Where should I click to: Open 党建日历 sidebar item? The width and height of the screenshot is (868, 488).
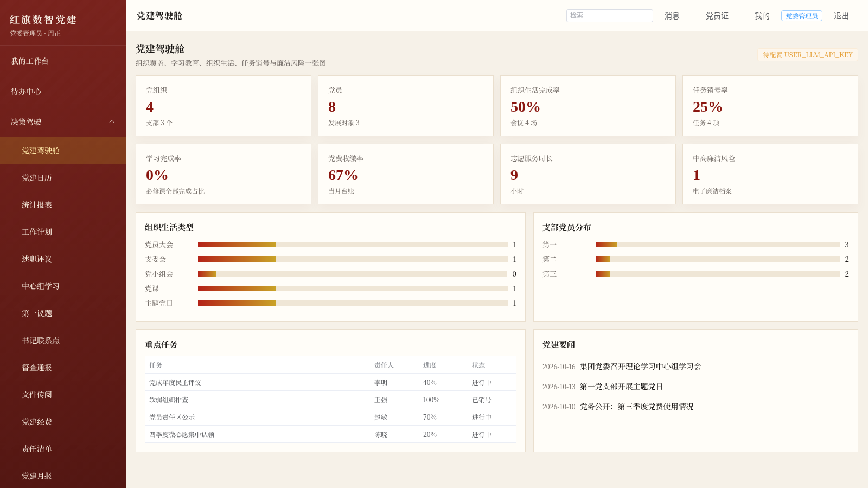[x=63, y=177]
